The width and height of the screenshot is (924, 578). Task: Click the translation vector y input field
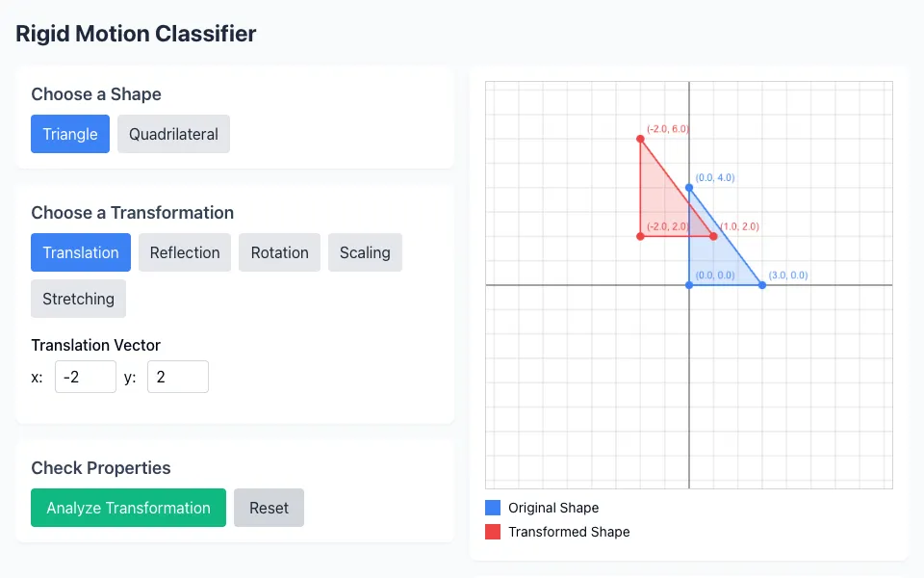click(x=178, y=377)
